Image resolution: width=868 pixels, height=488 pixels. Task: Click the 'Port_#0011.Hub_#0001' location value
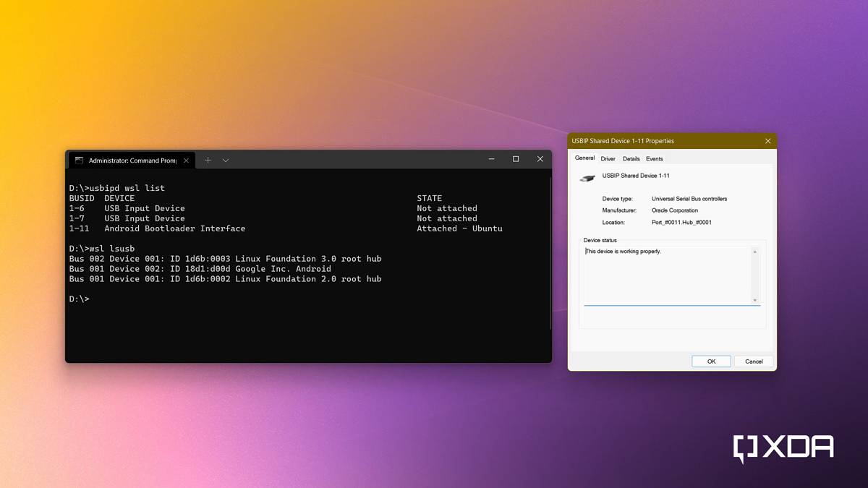point(681,223)
